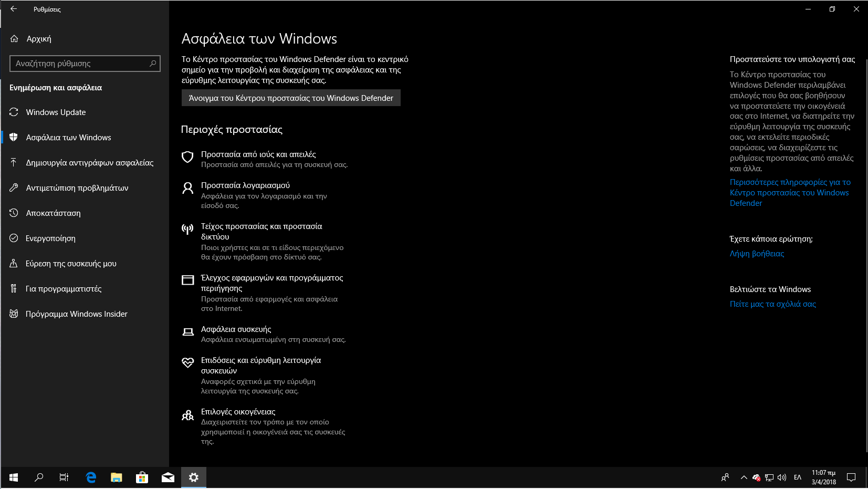
Task: Open Task View from the taskbar
Action: click(x=64, y=477)
